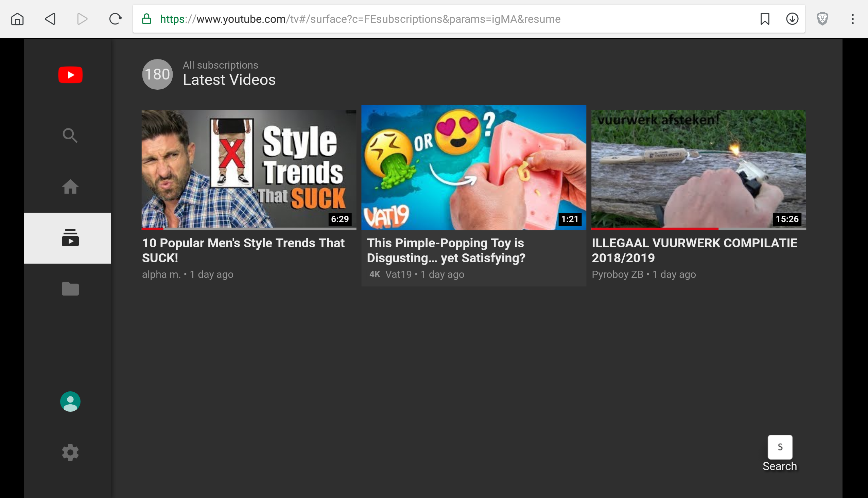Click the browser forward arrow

pyautogui.click(x=82, y=19)
